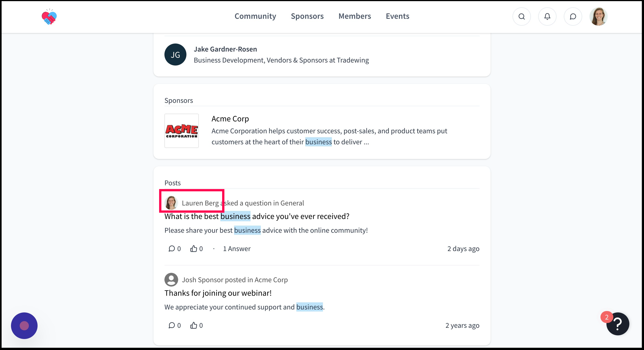Open the 'Thanks for joining our webinar!' post
Screen dimensions: 644x350
[218, 293]
